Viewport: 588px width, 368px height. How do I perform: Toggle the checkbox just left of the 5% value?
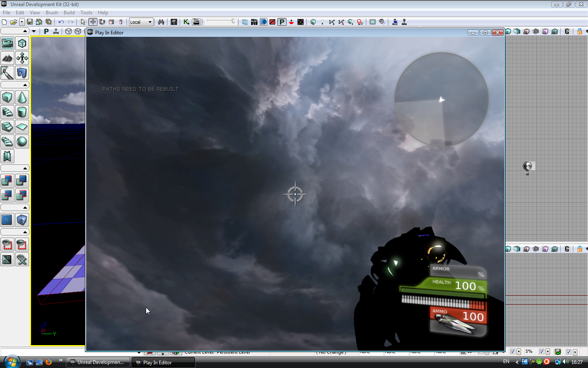pyautogui.click(x=512, y=352)
